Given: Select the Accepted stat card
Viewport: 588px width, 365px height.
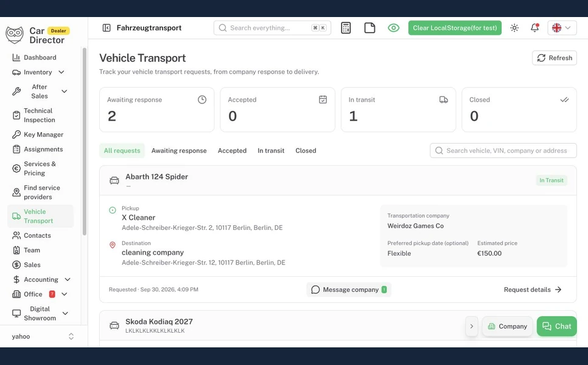Looking at the screenshot, I should [x=278, y=109].
